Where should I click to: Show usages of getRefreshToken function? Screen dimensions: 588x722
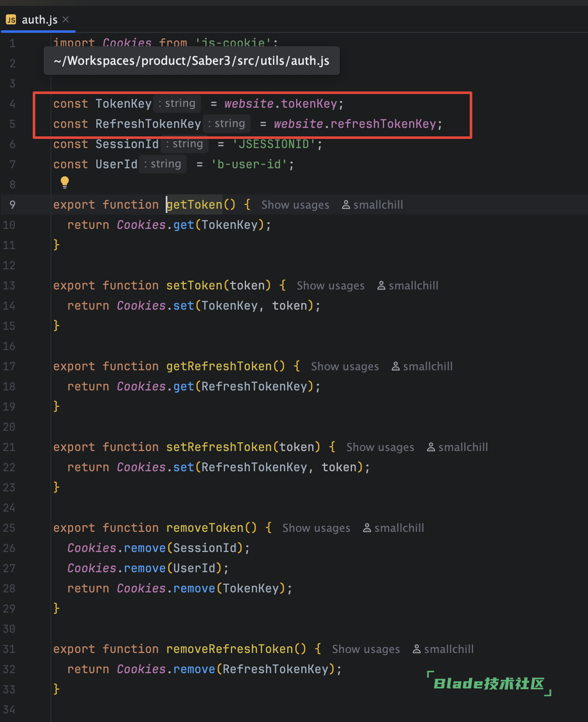tap(344, 366)
